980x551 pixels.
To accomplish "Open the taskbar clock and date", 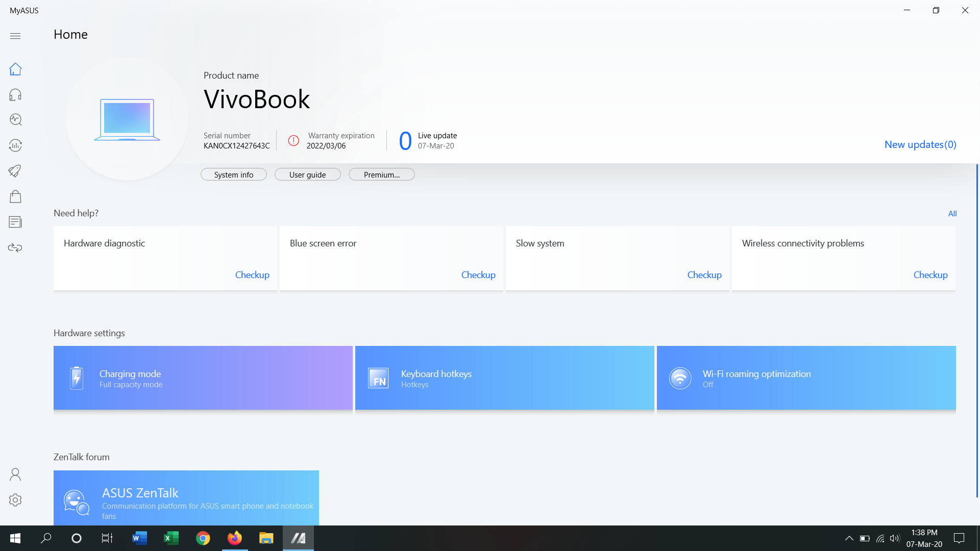I will (924, 538).
